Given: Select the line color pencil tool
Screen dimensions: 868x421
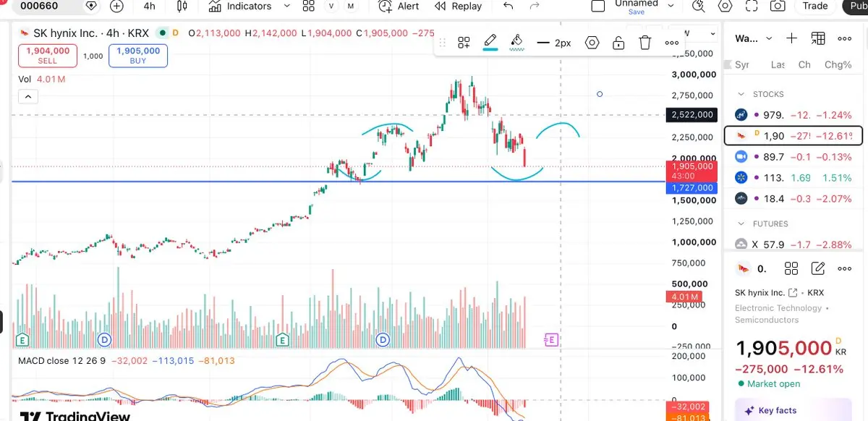Looking at the screenshot, I should point(490,42).
